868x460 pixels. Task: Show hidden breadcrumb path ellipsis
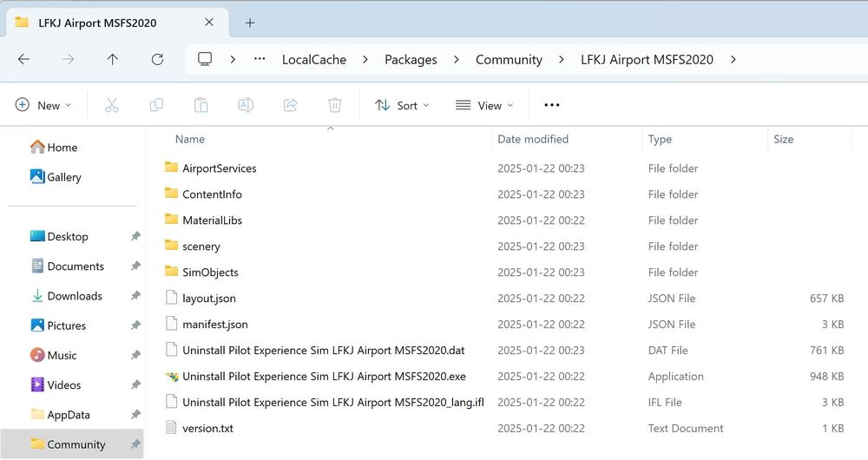(260, 59)
